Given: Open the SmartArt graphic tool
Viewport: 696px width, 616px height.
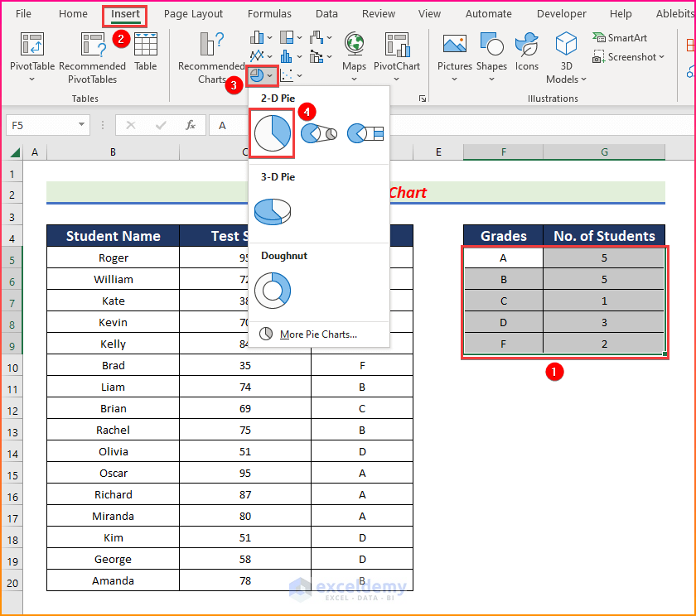Looking at the screenshot, I should pos(621,37).
